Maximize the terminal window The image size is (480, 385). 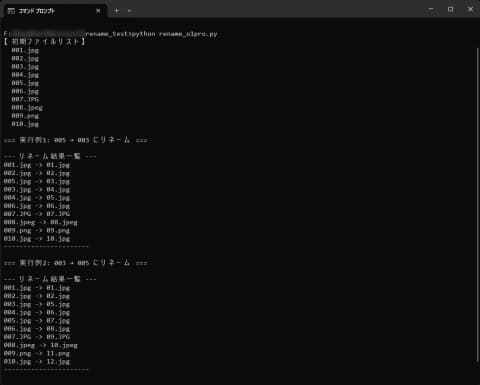click(451, 9)
